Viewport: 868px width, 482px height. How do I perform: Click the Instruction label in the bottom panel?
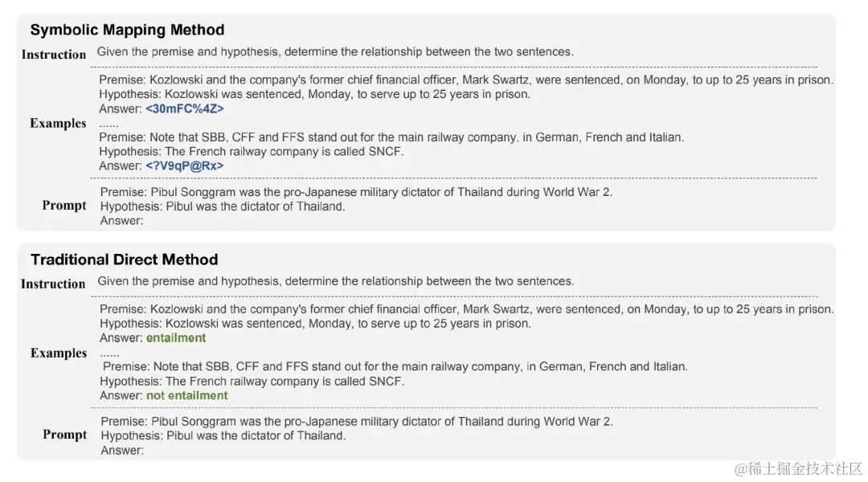tap(53, 284)
